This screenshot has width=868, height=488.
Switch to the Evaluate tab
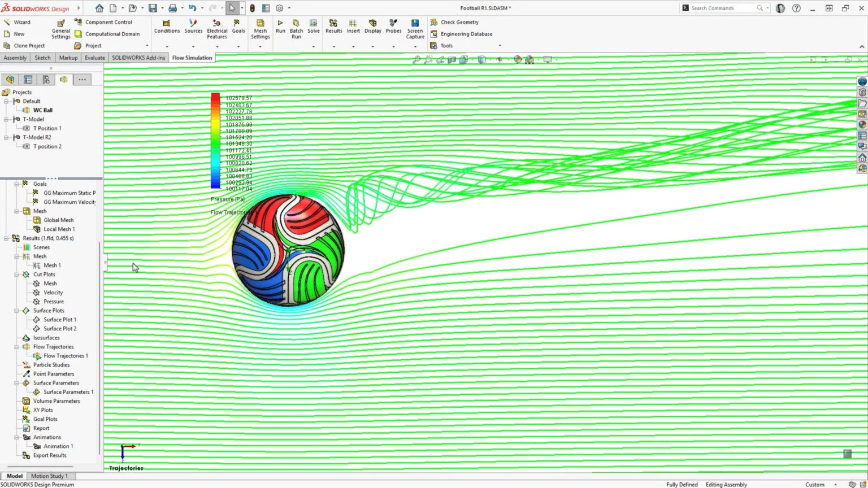(95, 58)
